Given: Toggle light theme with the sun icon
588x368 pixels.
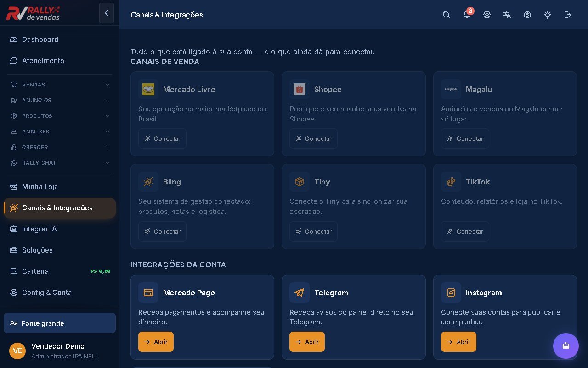Looking at the screenshot, I should point(548,15).
